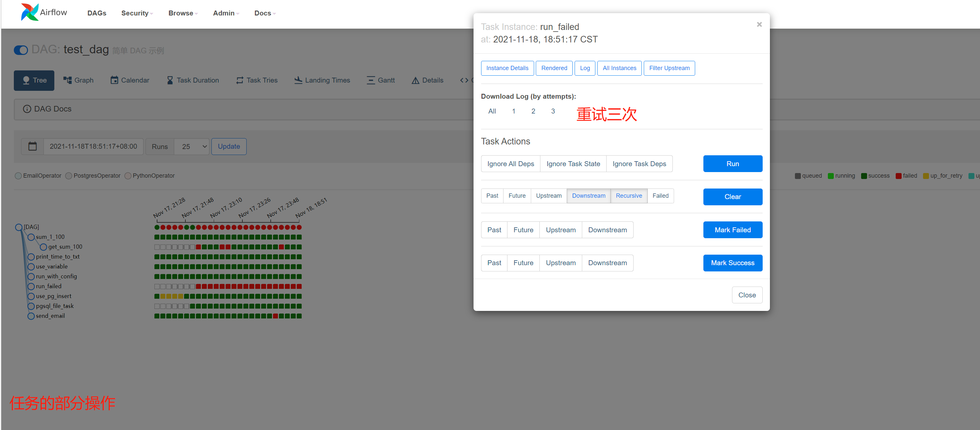This screenshot has height=430, width=980.
Task: Open the Gantt chart view
Action: click(x=380, y=80)
